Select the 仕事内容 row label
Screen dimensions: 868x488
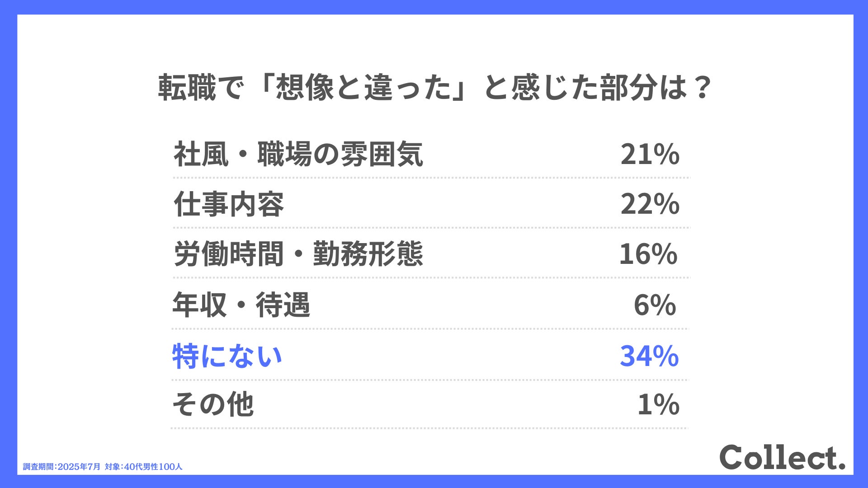229,204
